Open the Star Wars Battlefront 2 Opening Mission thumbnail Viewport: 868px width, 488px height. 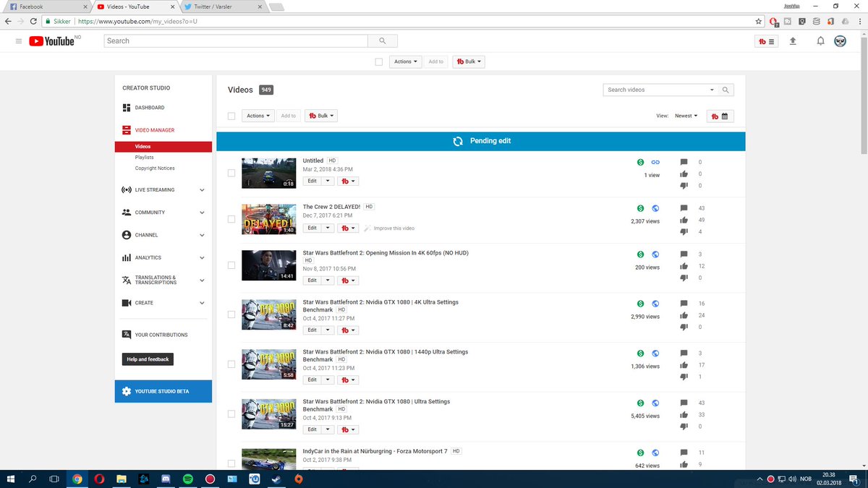tap(268, 265)
